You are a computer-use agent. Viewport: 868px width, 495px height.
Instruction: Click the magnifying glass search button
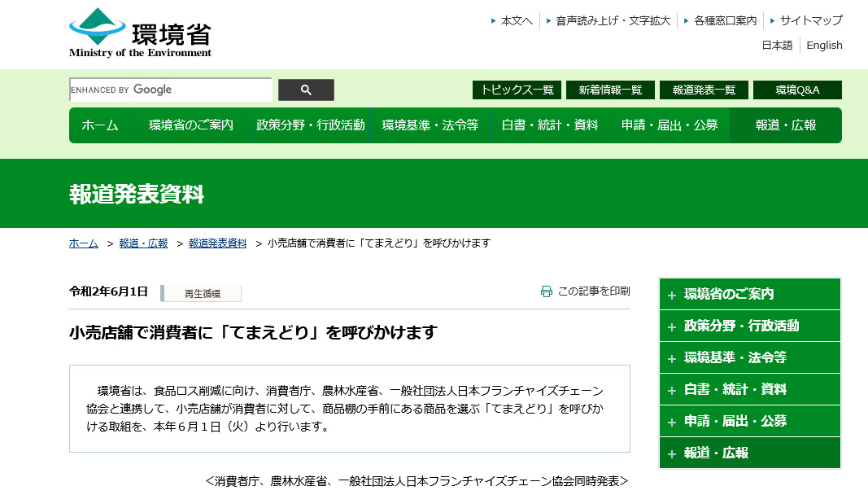tap(306, 90)
